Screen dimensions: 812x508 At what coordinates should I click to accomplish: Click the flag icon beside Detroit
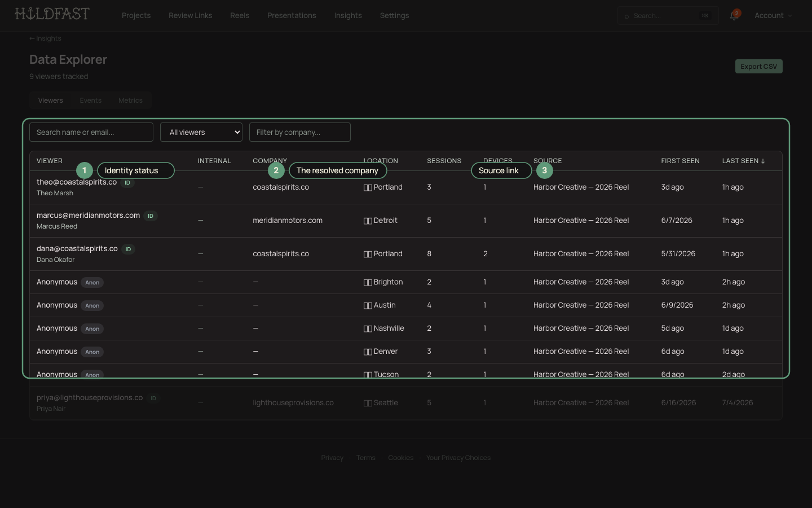tap(368, 221)
